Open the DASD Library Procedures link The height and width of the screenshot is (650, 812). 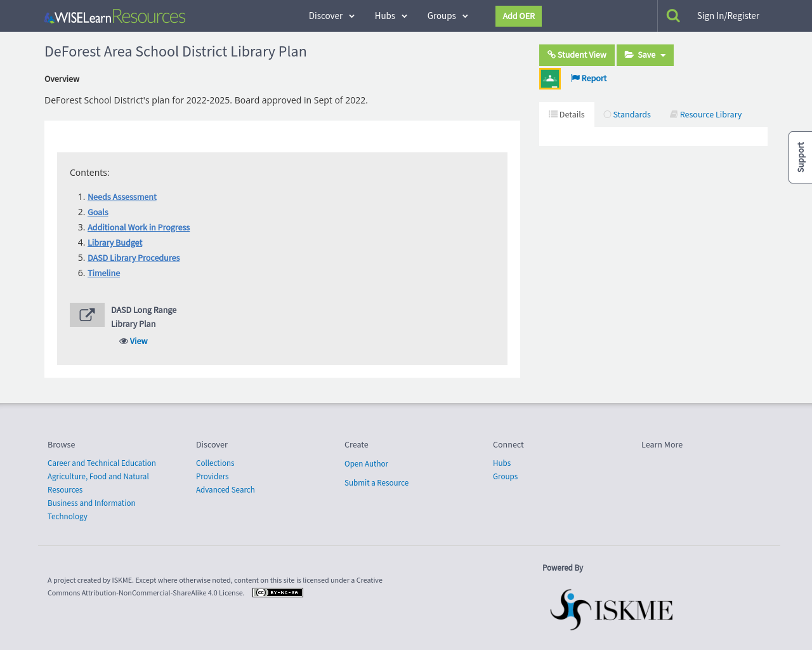133,257
